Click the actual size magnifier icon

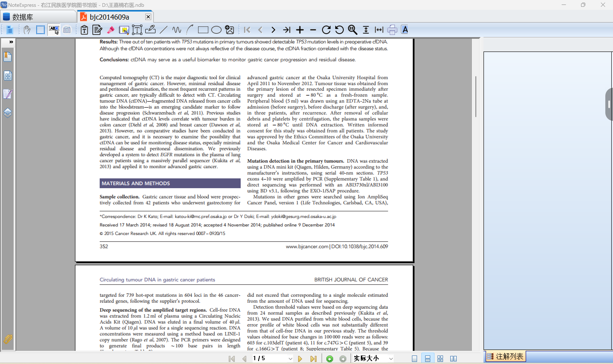[353, 30]
